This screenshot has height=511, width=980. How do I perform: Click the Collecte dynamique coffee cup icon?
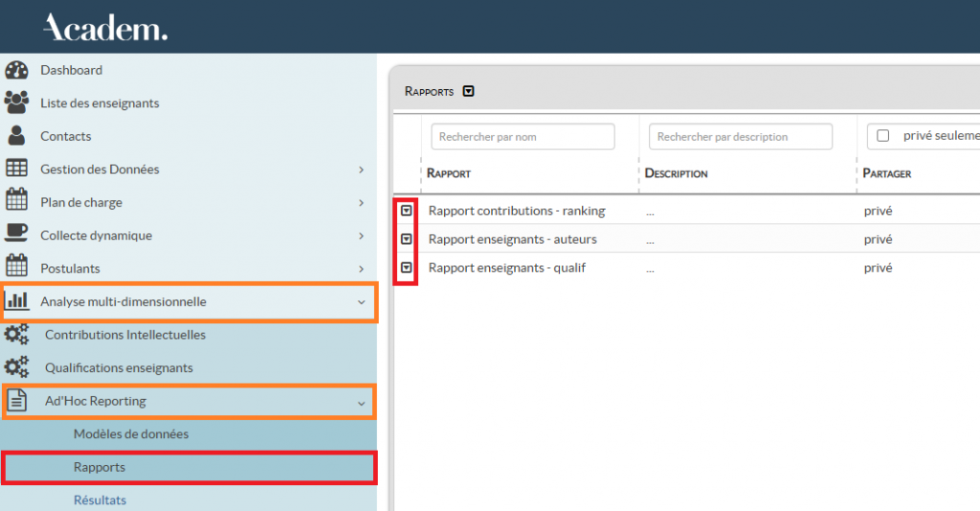16,234
